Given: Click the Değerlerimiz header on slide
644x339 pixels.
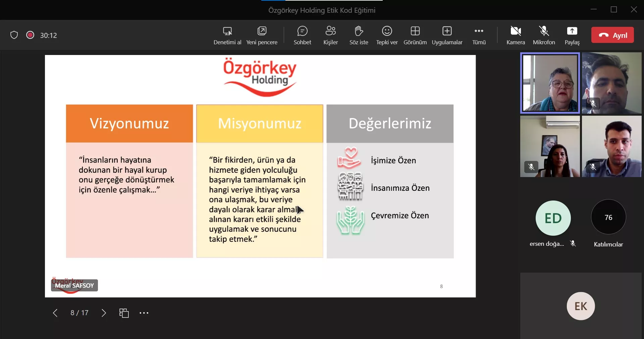Looking at the screenshot, I should pos(390,123).
